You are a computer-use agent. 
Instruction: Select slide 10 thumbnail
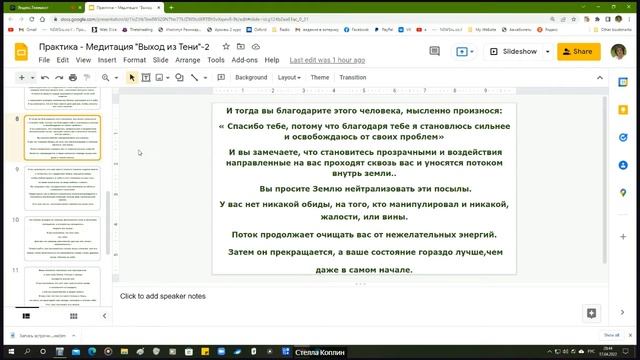click(62, 239)
